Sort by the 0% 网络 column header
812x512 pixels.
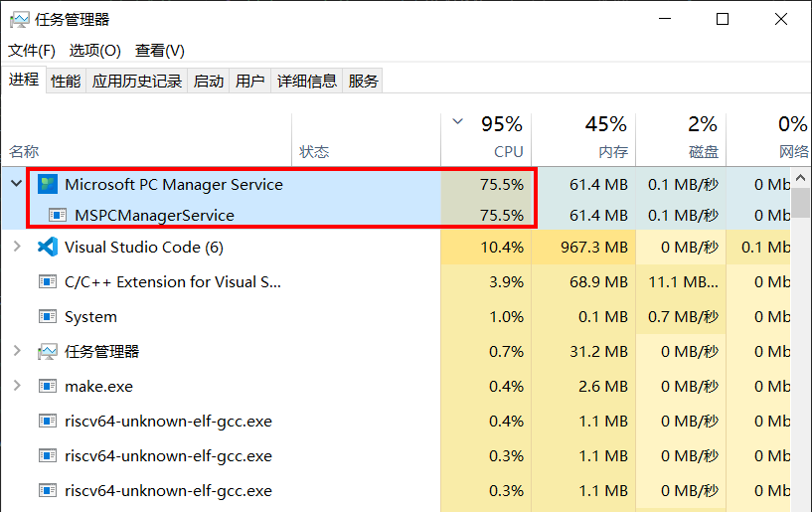pos(768,139)
